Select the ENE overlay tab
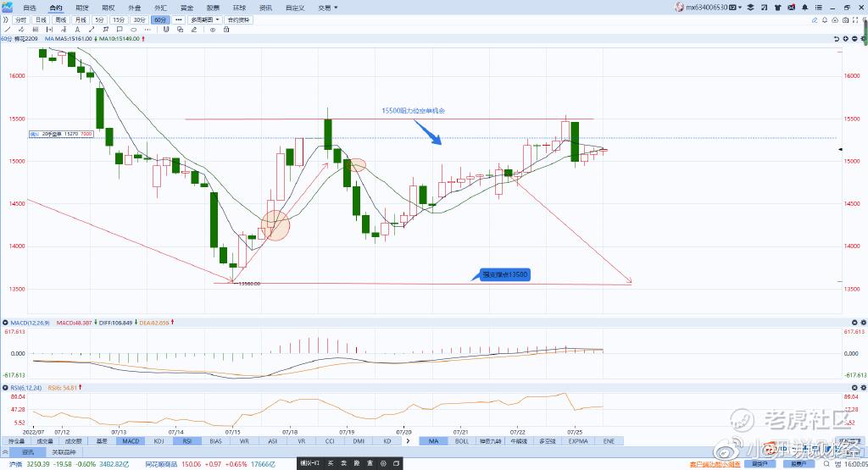The height and width of the screenshot is (470, 868). (x=609, y=440)
